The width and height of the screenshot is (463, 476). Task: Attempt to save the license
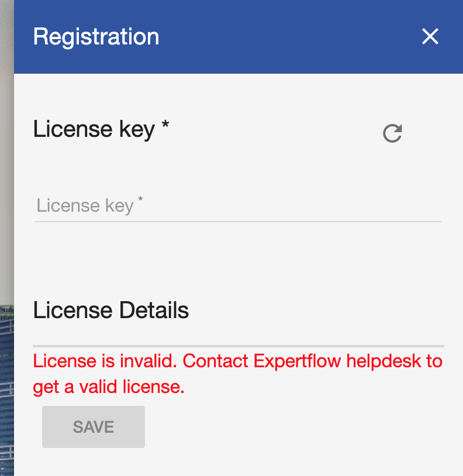pos(93,426)
